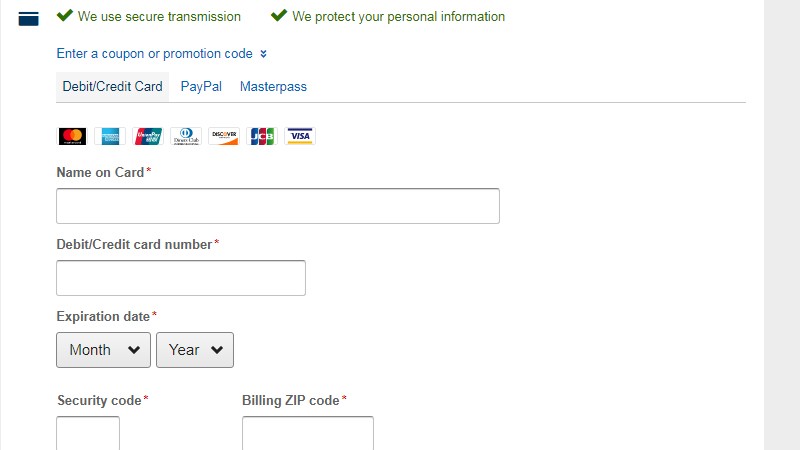Click the UnionPay card icon

(148, 136)
